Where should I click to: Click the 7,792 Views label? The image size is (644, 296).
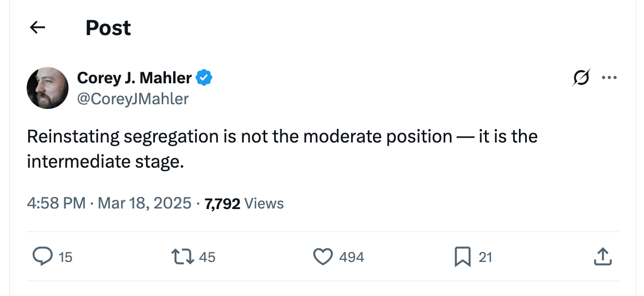pos(244,203)
